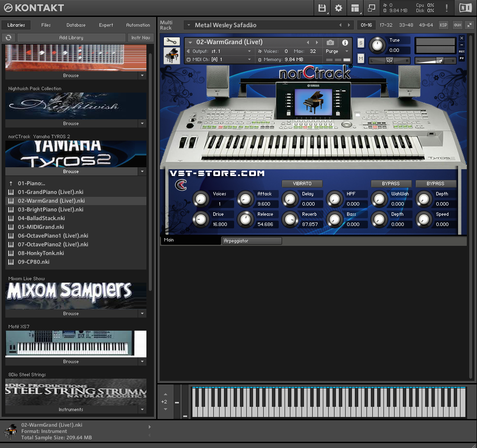Minimize instrument header with minus icon

462,45
